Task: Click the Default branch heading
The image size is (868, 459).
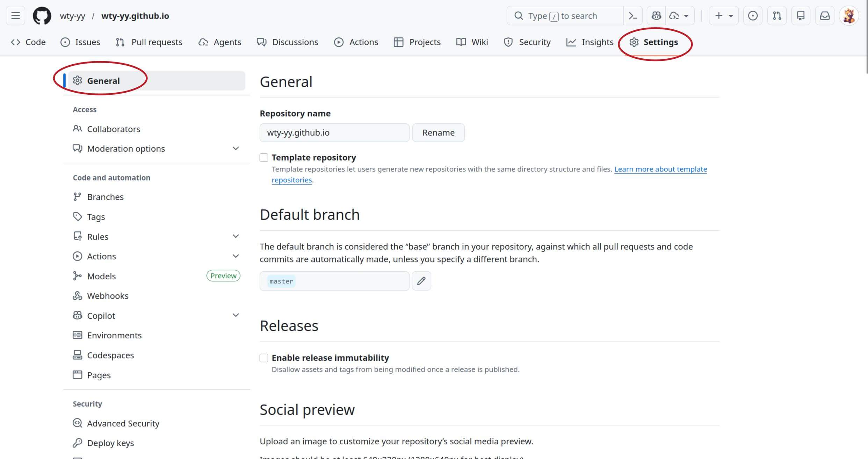Action: (310, 215)
